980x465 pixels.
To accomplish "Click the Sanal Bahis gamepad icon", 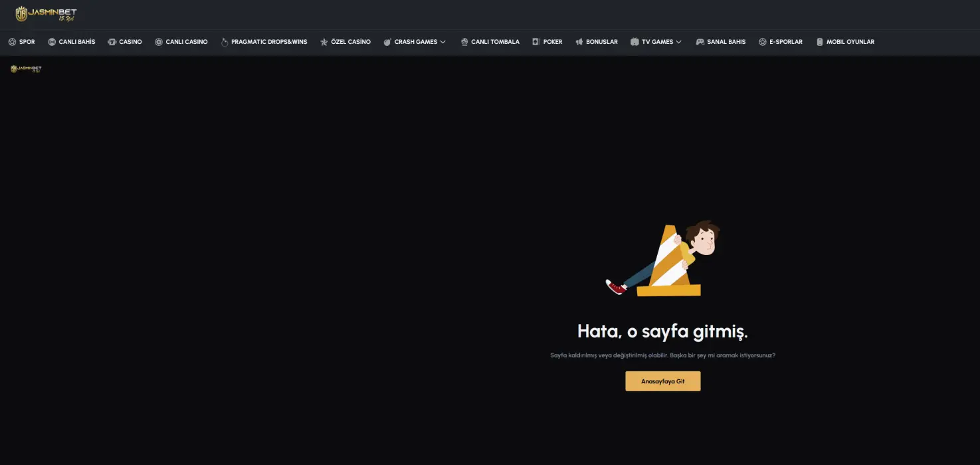I will [x=700, y=42].
